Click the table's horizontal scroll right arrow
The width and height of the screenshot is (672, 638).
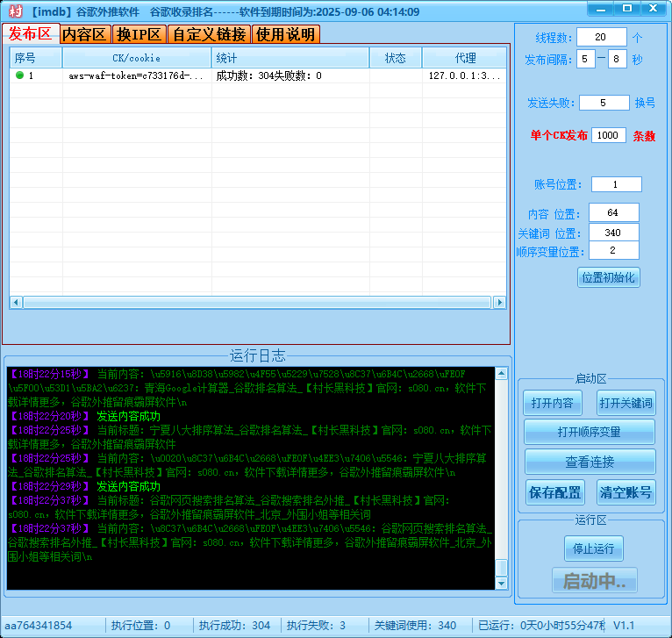(x=499, y=302)
